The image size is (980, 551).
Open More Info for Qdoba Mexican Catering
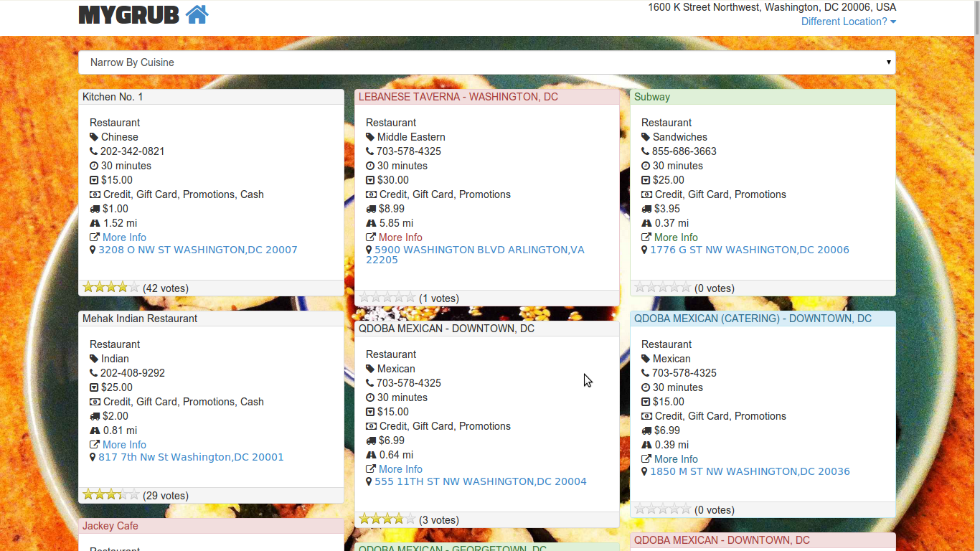(x=676, y=459)
